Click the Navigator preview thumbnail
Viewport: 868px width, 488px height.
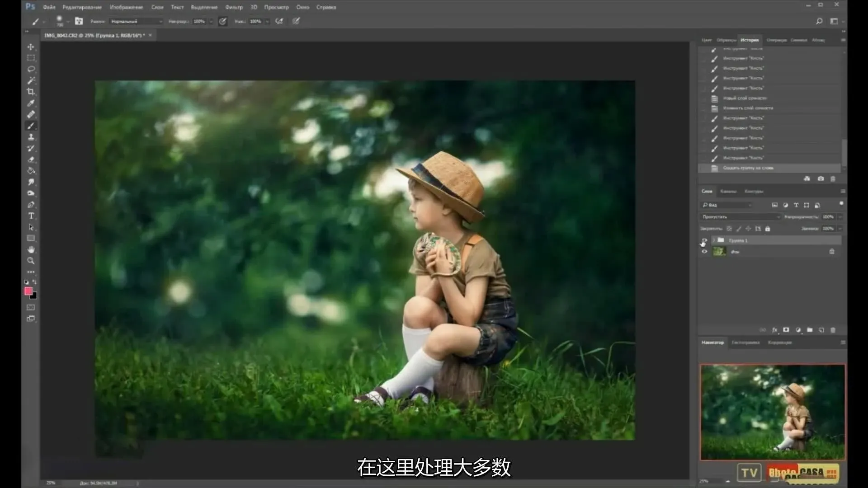point(772,412)
